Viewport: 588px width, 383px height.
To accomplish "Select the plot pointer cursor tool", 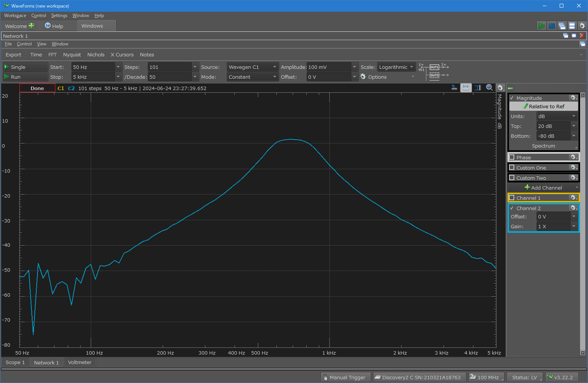I will (454, 87).
